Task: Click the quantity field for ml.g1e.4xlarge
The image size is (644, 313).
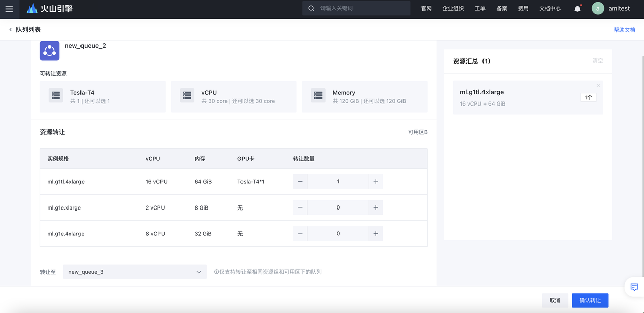Action: (338, 234)
